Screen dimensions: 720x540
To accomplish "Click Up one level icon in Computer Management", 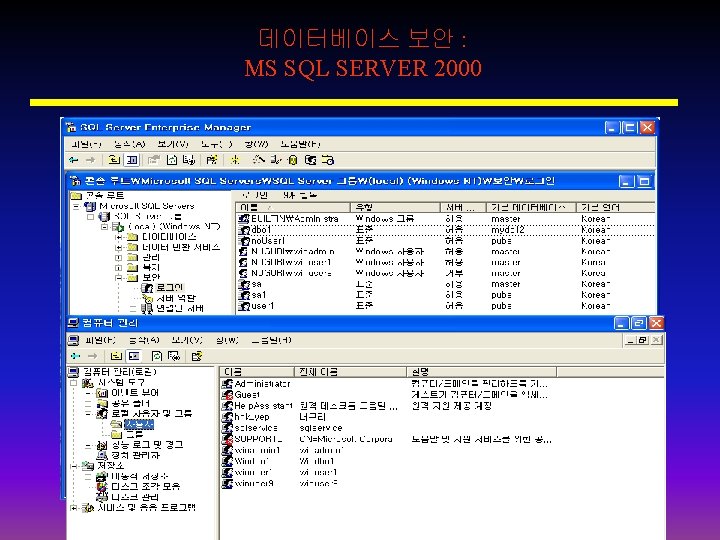I will 117,356.
